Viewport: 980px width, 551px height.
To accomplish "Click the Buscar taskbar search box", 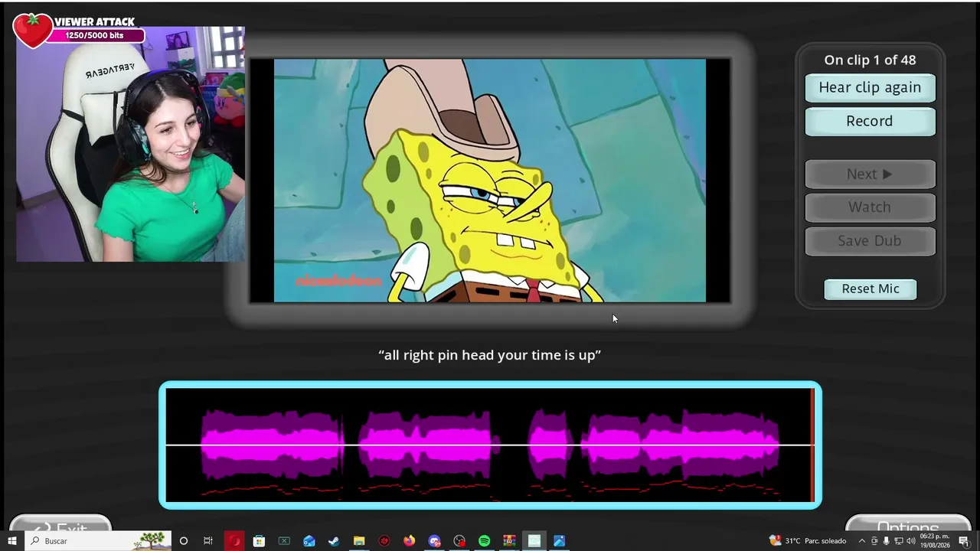I will 98,541.
